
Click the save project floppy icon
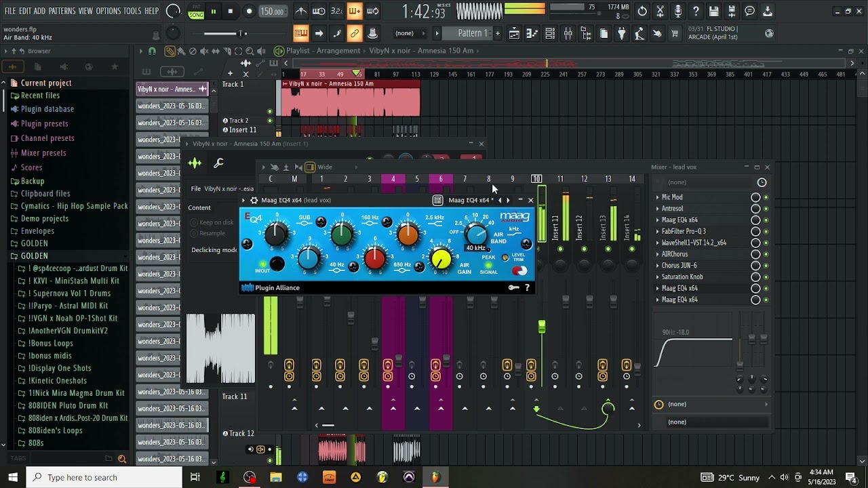tap(713, 11)
